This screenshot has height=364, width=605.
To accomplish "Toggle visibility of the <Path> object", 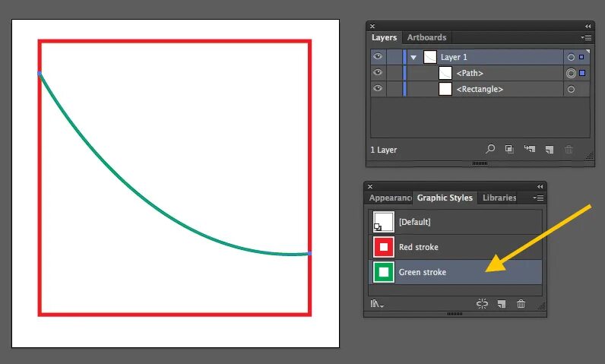I will tap(377, 73).
